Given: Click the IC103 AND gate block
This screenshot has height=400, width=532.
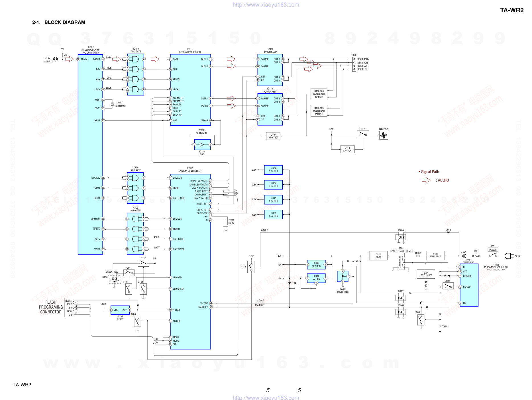Looking at the screenshot, I should click(135, 234).
